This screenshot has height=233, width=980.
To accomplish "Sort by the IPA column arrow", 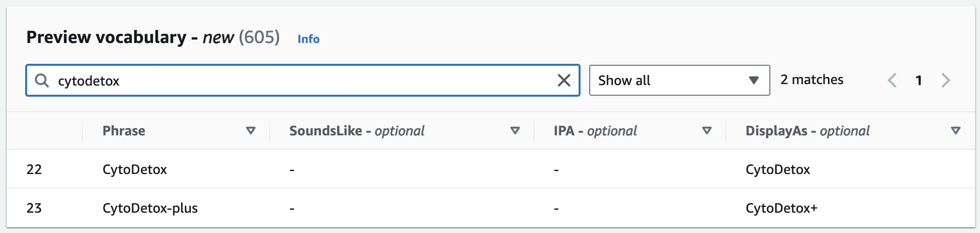I will coord(707,131).
